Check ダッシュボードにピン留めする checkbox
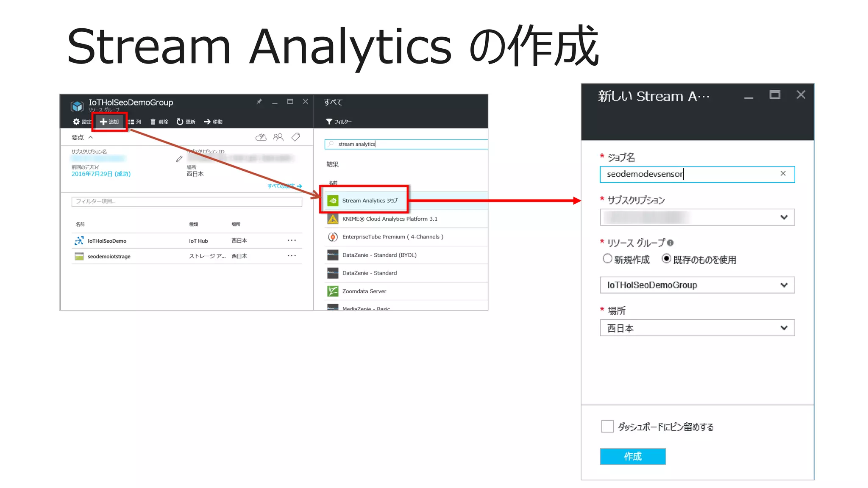868x488 pixels. pos(607,426)
